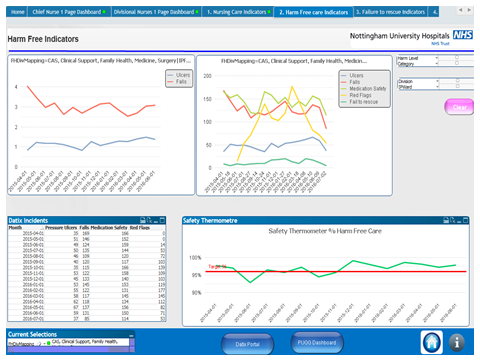Click the tab row left arrow

point(460,10)
